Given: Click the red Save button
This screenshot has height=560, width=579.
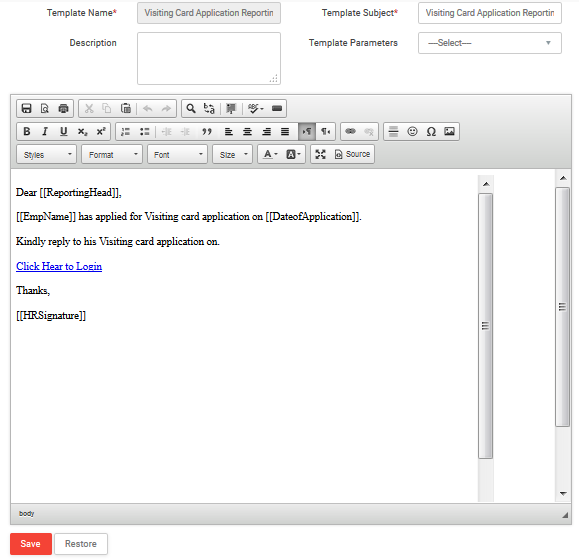Looking at the screenshot, I should [31, 544].
